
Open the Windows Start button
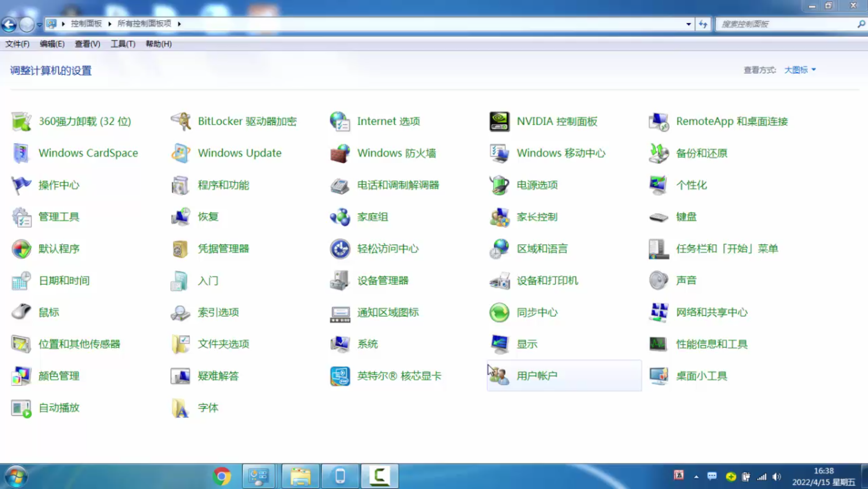[x=16, y=476]
